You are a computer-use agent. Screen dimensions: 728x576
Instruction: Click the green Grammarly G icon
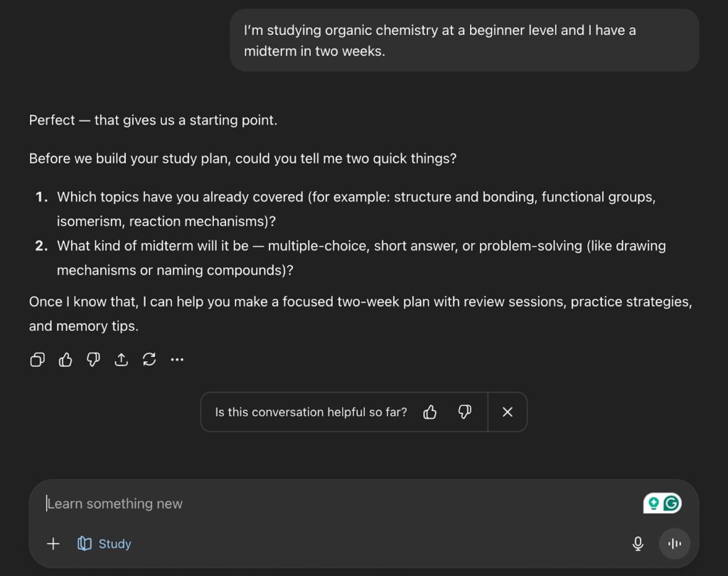(672, 503)
